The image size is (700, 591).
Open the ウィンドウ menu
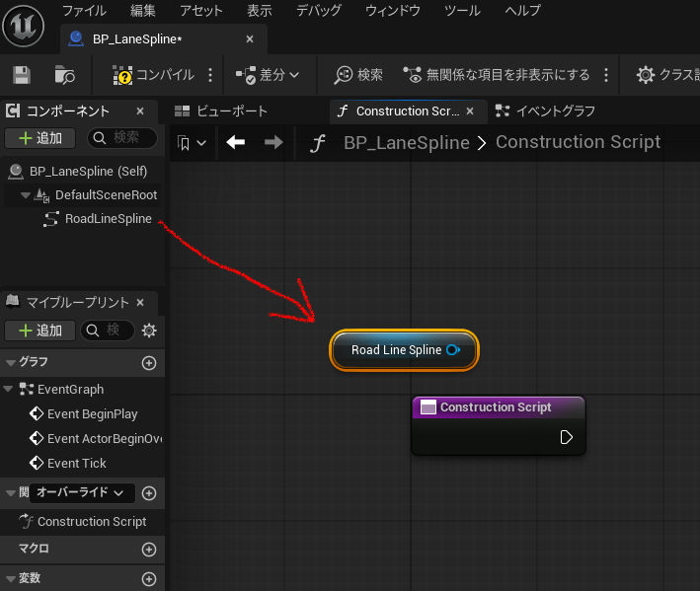click(x=393, y=11)
